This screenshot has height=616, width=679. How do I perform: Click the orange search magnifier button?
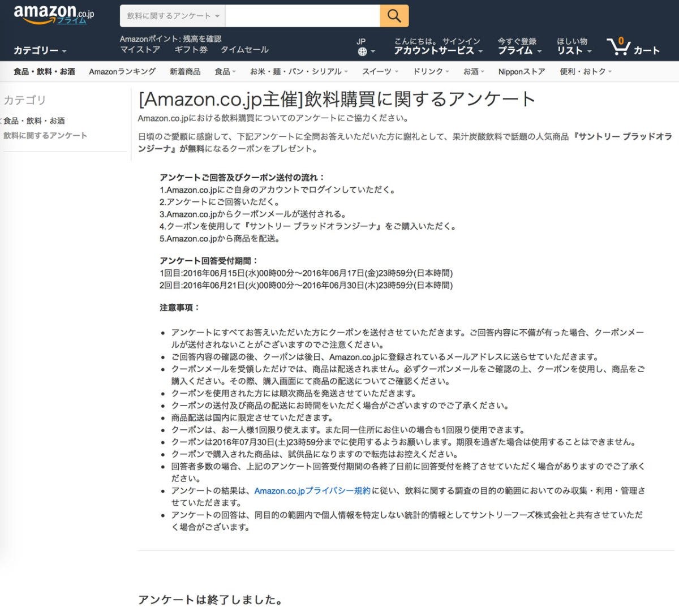[x=394, y=16]
